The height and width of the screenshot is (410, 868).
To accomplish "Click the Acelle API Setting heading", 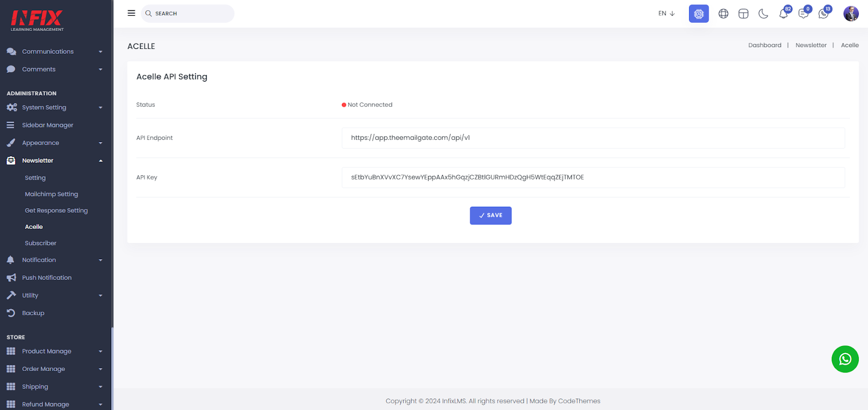I will click(x=172, y=76).
